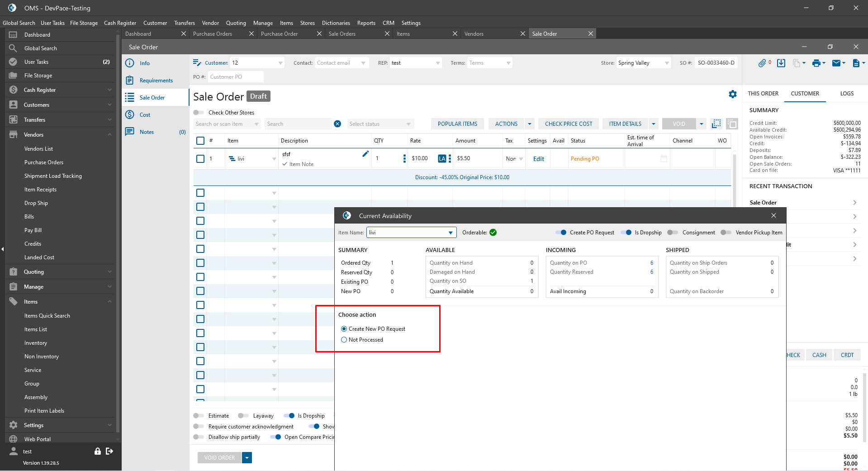Viewport: 868px width, 471px height.
Task: Click the CHECK PRICE COST button
Action: 568,124
